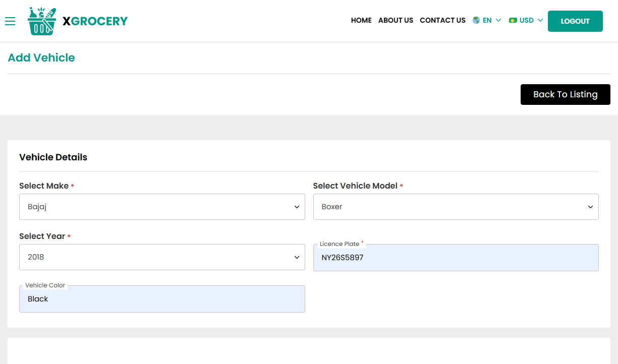Image resolution: width=618 pixels, height=364 pixels.
Task: Click into the Vehicle Color field
Action: coord(162,299)
